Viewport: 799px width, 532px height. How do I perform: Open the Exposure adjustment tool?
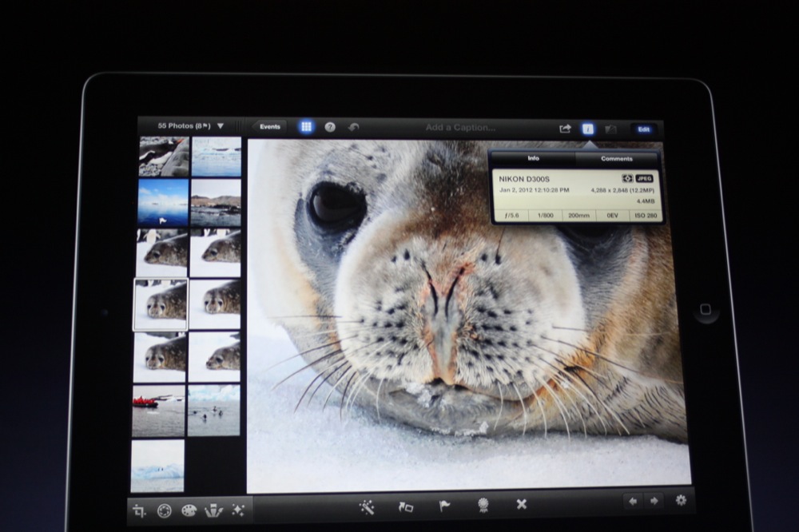coord(165,510)
